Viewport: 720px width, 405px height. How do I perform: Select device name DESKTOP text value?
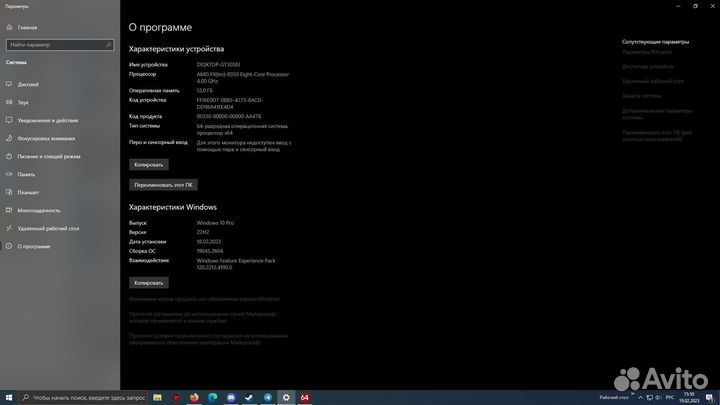(x=218, y=65)
